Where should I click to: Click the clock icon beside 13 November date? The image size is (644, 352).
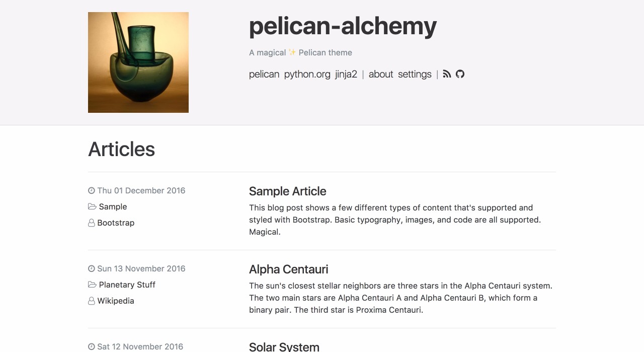[x=92, y=268]
